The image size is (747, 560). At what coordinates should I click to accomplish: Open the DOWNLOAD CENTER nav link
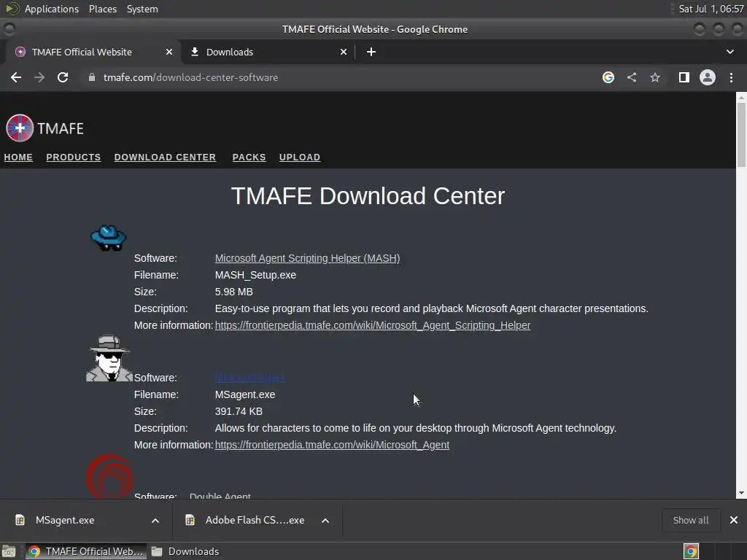tap(165, 157)
